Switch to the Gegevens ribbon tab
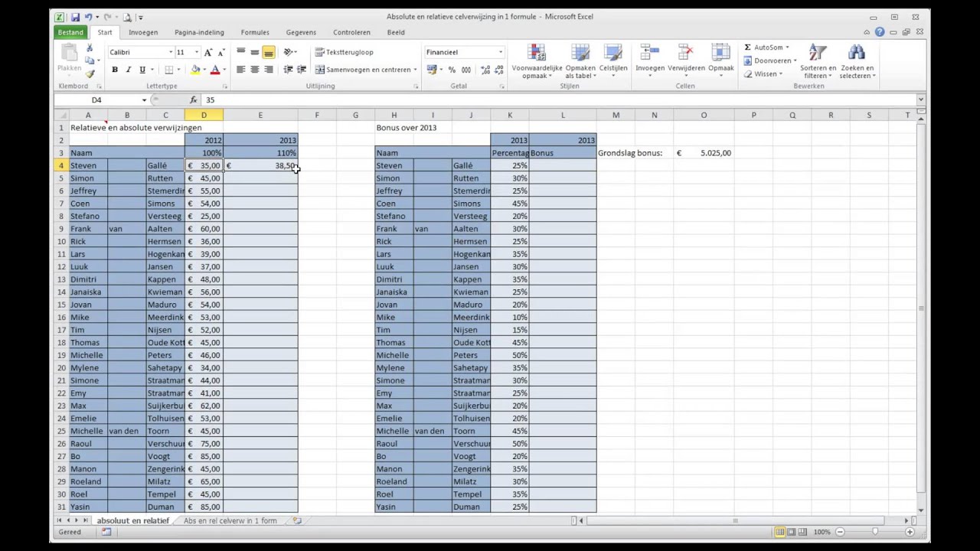The width and height of the screenshot is (980, 551). [x=301, y=32]
